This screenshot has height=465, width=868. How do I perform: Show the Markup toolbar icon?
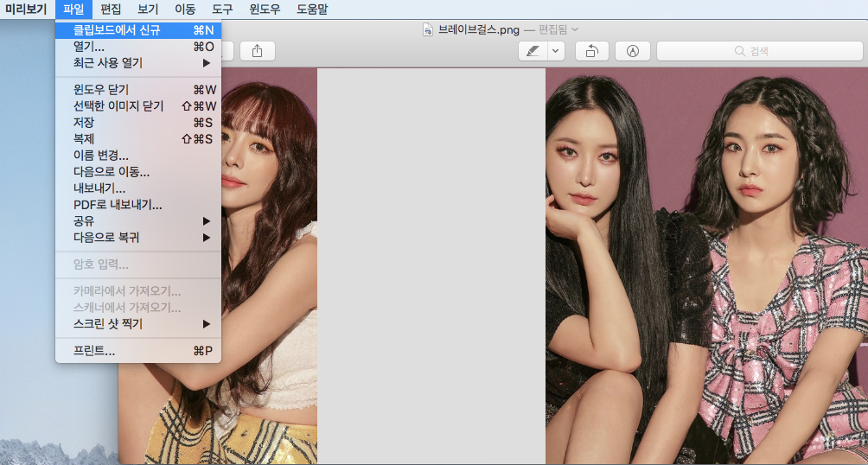click(633, 51)
